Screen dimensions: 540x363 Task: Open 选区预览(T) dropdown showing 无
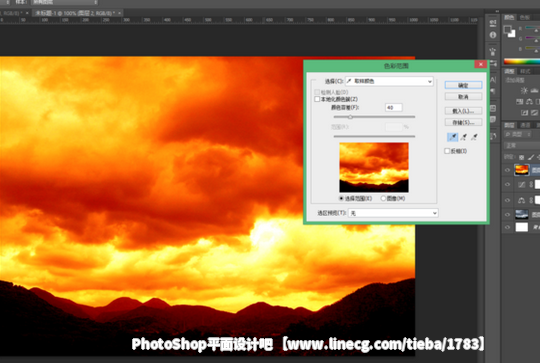point(393,213)
